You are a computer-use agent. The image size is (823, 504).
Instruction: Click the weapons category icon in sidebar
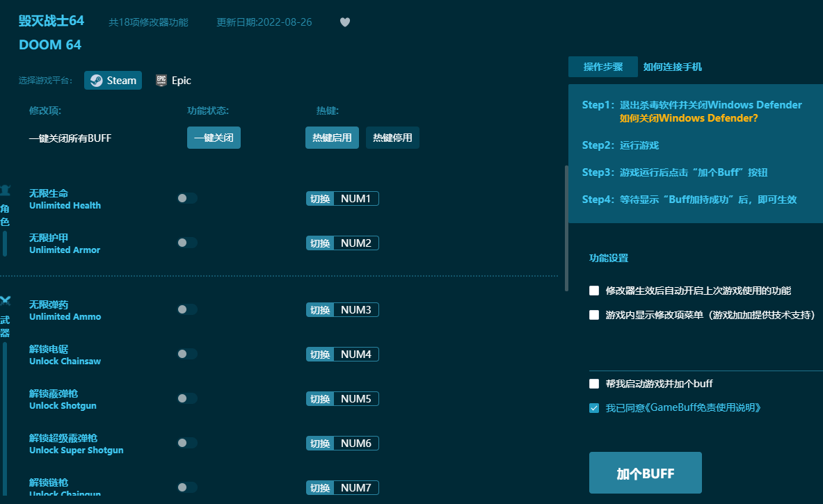pyautogui.click(x=5, y=301)
